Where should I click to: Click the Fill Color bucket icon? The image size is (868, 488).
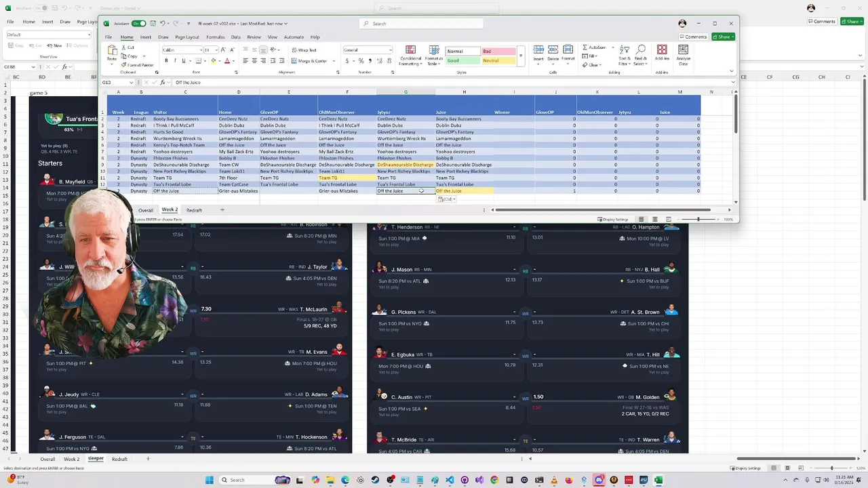[x=213, y=61]
